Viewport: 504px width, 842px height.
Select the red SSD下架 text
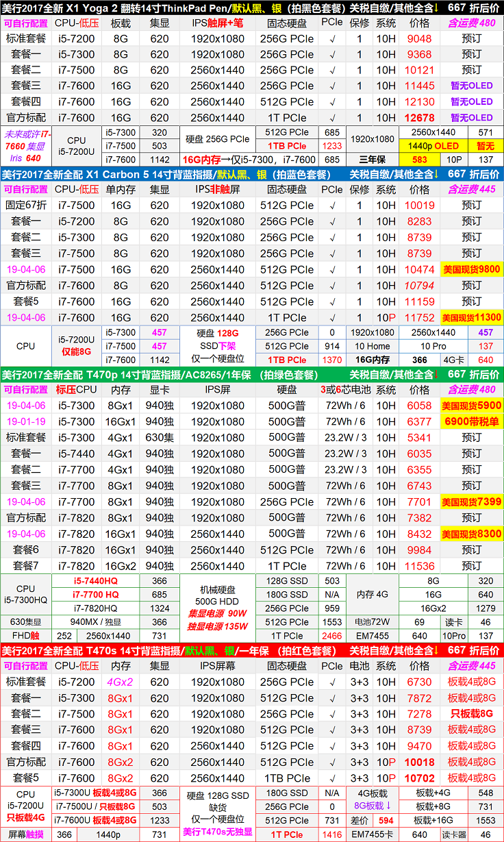point(218,346)
